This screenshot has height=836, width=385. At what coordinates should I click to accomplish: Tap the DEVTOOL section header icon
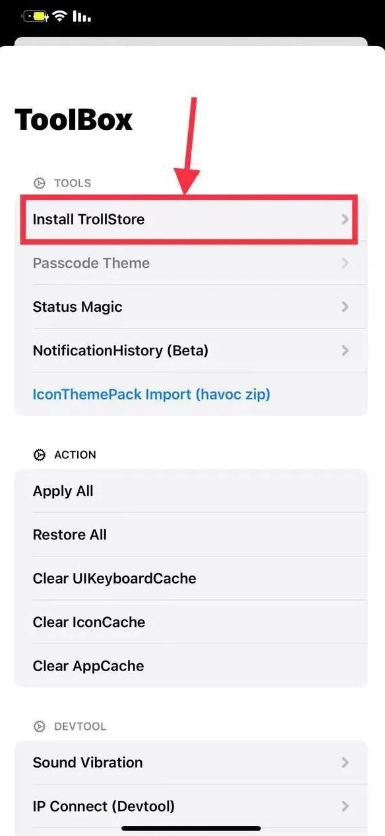39,726
